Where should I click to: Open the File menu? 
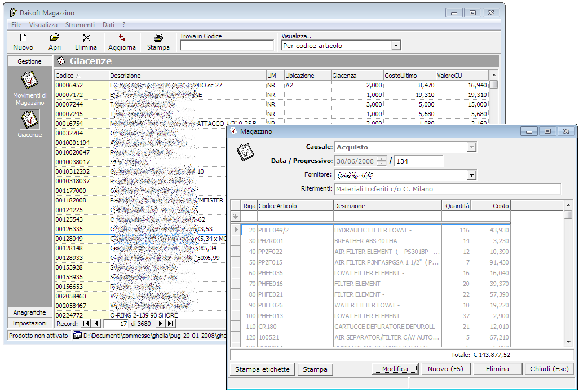pyautogui.click(x=16, y=25)
